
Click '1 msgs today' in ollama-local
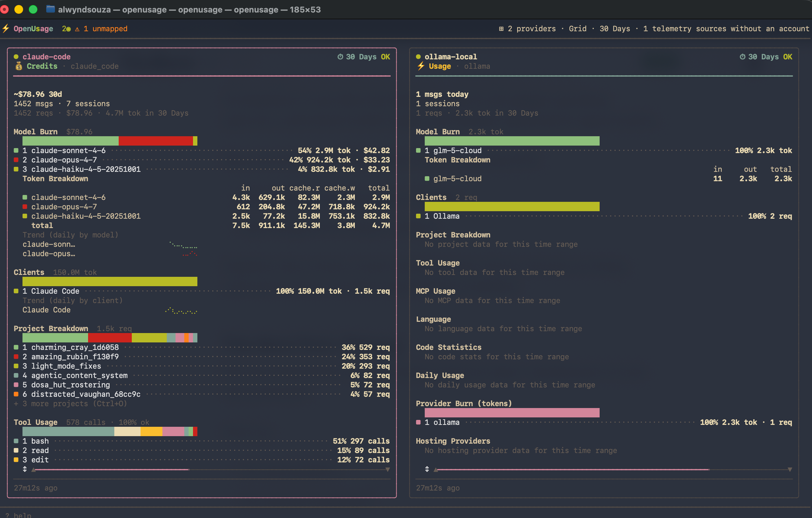point(442,94)
